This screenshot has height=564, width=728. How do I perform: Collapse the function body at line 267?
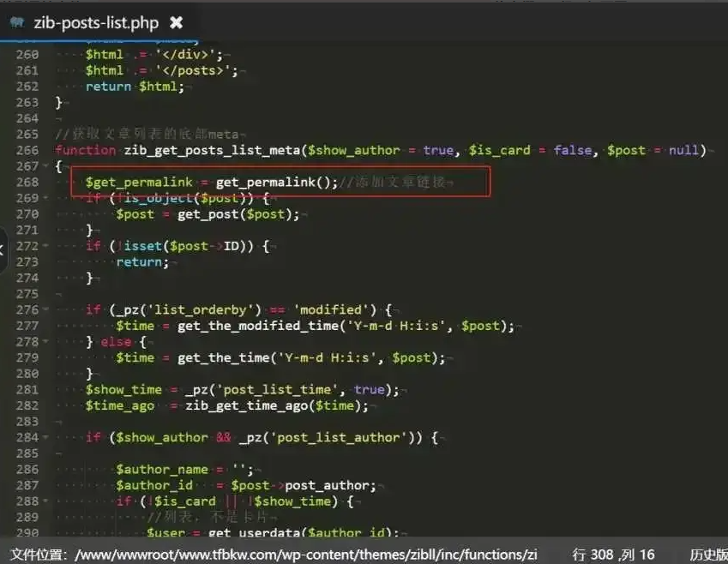(x=46, y=166)
